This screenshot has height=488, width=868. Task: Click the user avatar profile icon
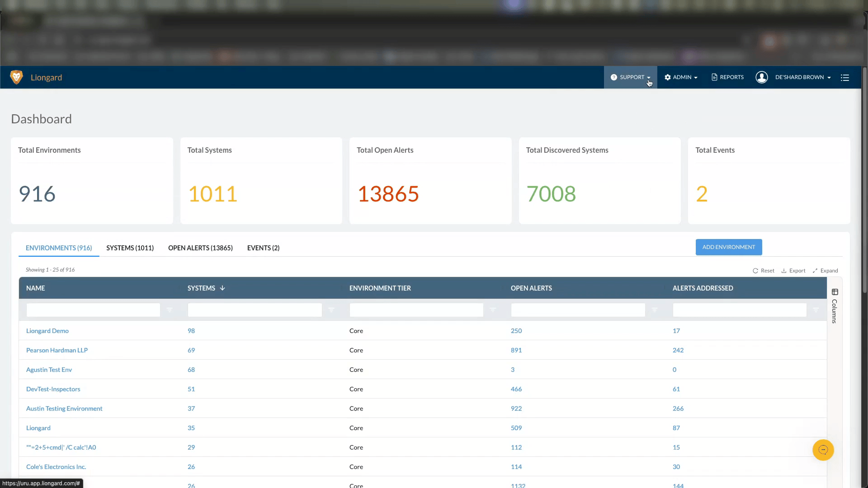point(761,77)
